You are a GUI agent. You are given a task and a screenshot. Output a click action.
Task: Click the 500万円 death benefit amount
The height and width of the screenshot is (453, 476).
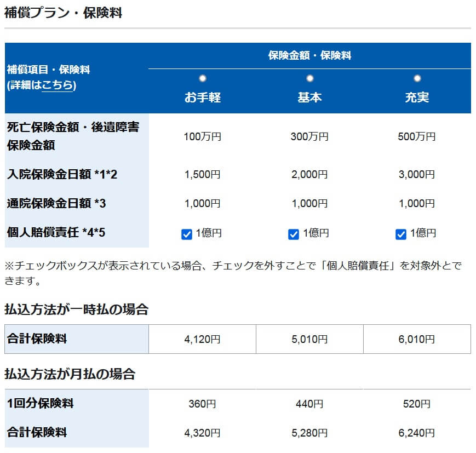417,136
